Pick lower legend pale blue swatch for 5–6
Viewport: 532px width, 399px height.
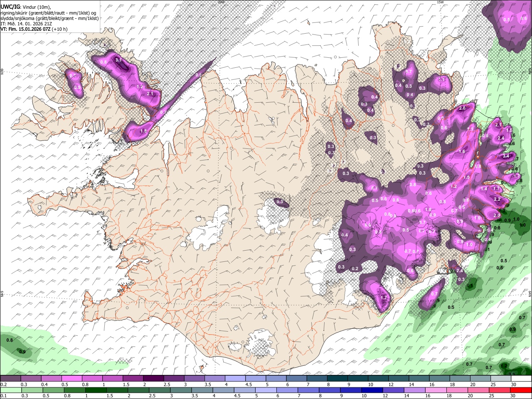pyautogui.click(x=266, y=390)
